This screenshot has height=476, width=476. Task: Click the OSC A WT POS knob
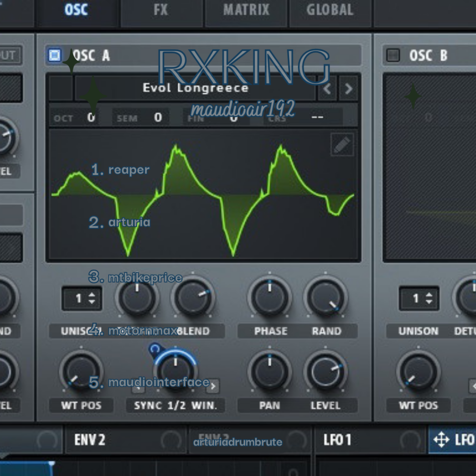[81, 371]
